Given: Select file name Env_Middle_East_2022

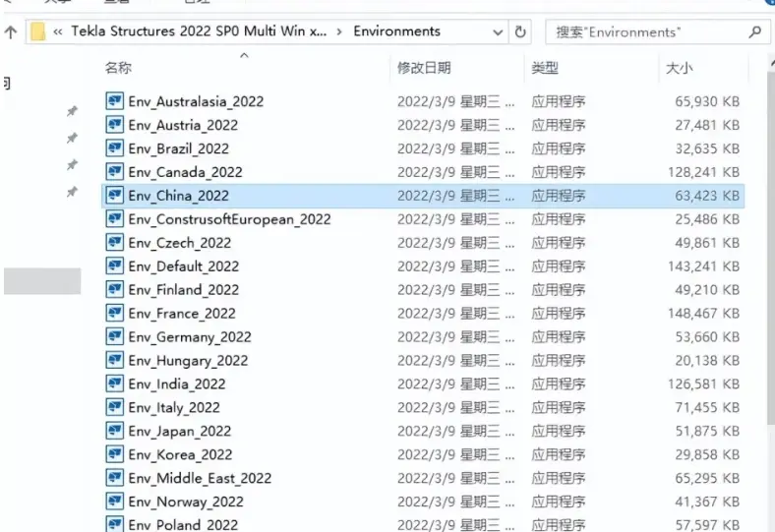Looking at the screenshot, I should (x=200, y=478).
